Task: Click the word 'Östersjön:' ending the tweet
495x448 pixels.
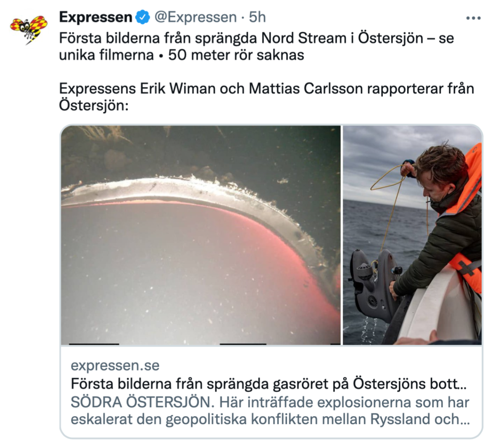Action: tap(94, 105)
